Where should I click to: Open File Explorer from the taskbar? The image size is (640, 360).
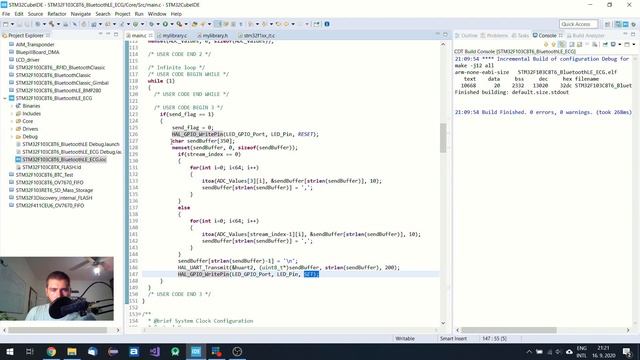72,351
